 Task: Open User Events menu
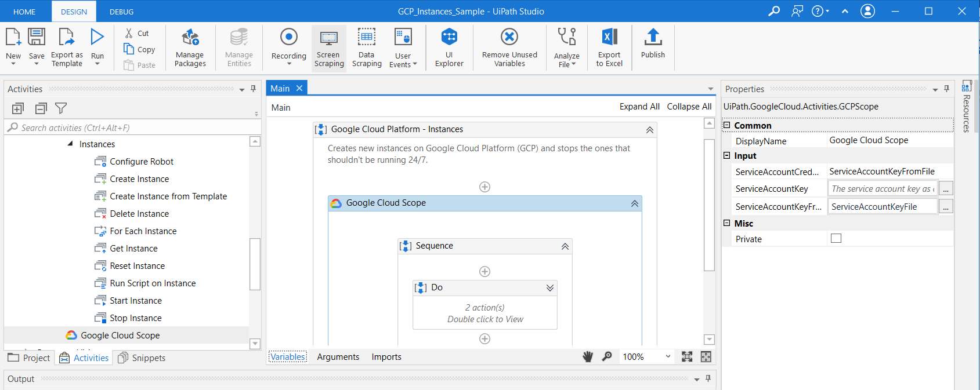click(x=403, y=48)
